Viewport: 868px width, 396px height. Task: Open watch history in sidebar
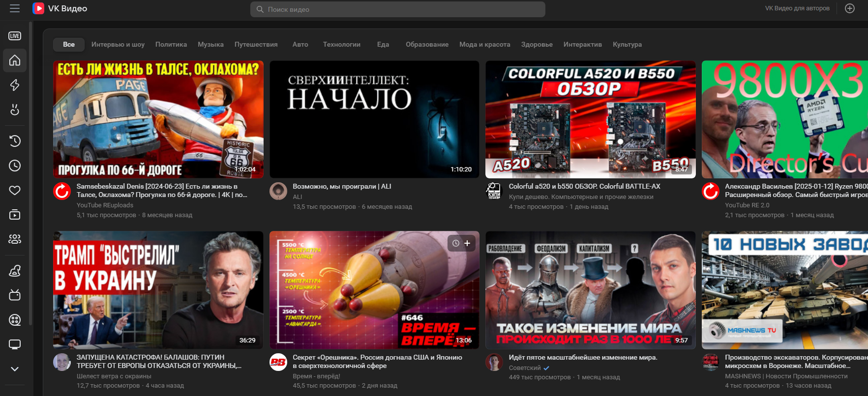[15, 141]
